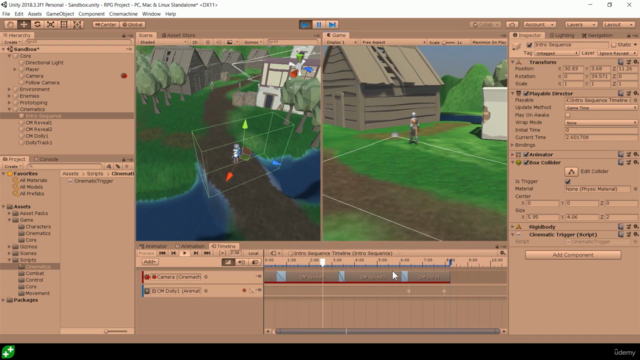Toggle Intro Sequence active checkbox
640x360 pixels.
coord(529,45)
